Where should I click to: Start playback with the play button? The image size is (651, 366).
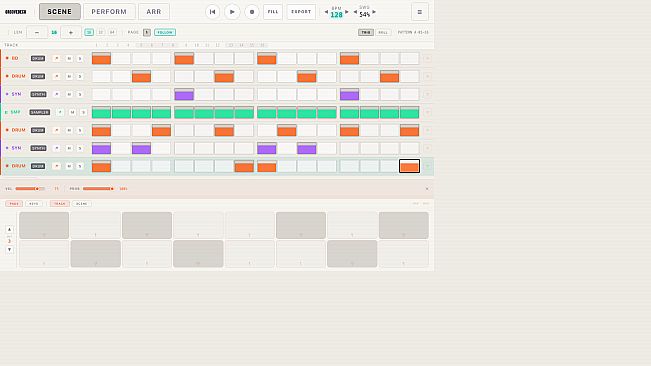pyautogui.click(x=232, y=12)
